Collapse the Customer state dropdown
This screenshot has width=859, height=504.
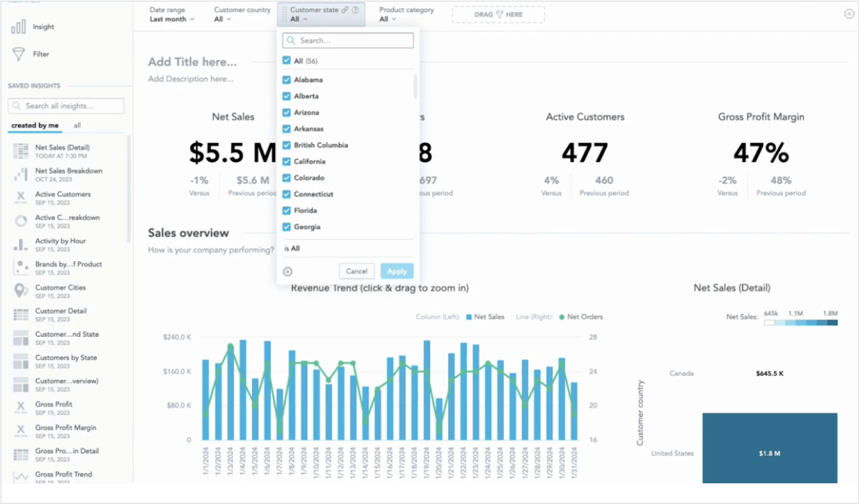321,15
